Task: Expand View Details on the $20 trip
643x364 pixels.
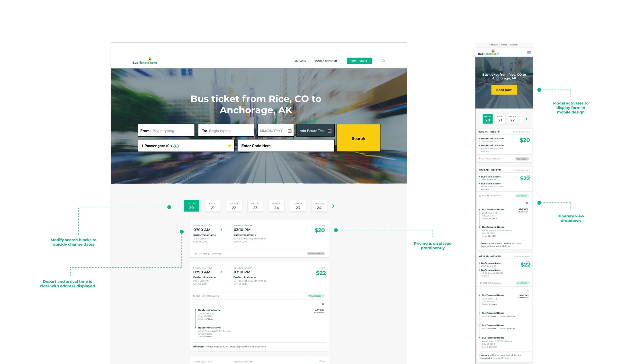Action: pyautogui.click(x=316, y=254)
